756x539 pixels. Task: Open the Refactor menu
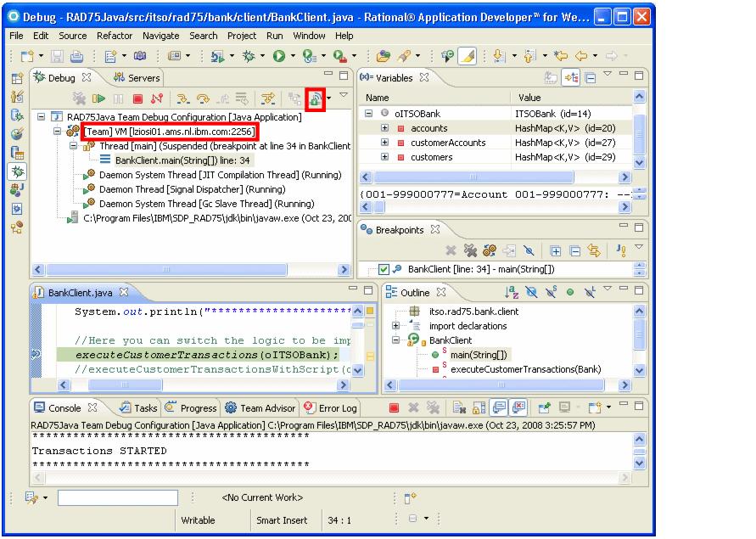115,36
